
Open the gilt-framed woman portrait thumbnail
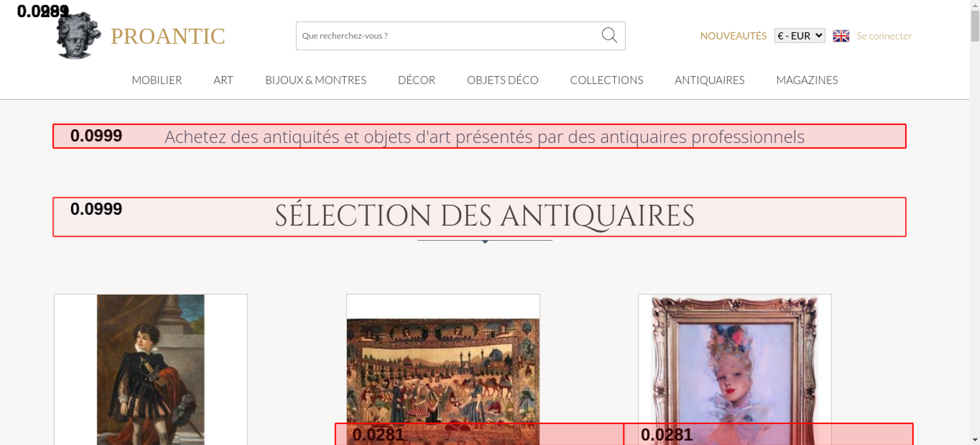coord(735,363)
